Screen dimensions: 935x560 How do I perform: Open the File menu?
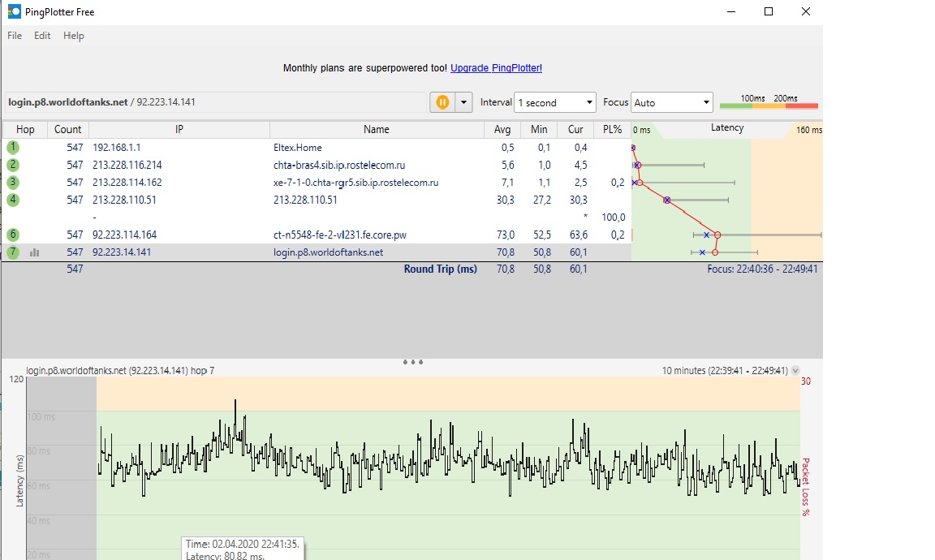pyautogui.click(x=15, y=36)
